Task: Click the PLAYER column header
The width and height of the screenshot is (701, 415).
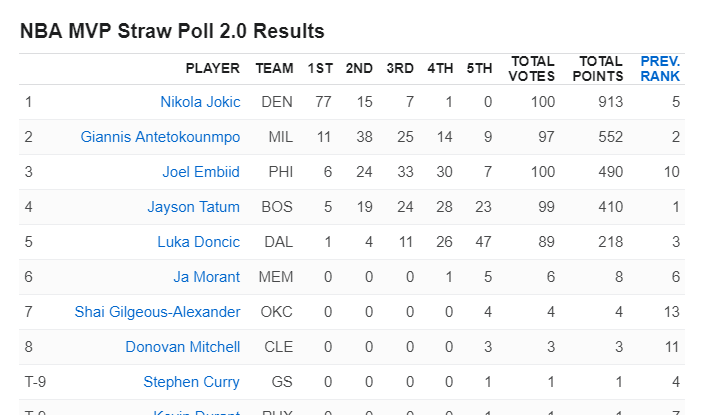Action: pyautogui.click(x=212, y=68)
